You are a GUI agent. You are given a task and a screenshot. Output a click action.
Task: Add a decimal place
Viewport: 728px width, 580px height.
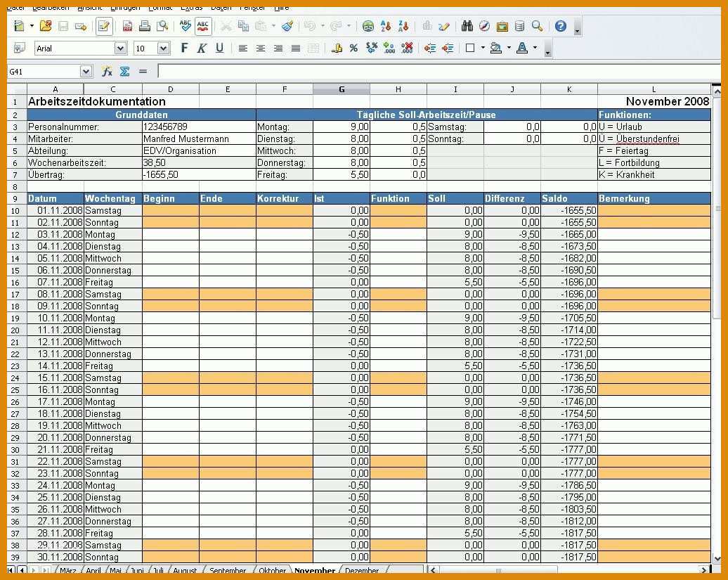coord(389,48)
